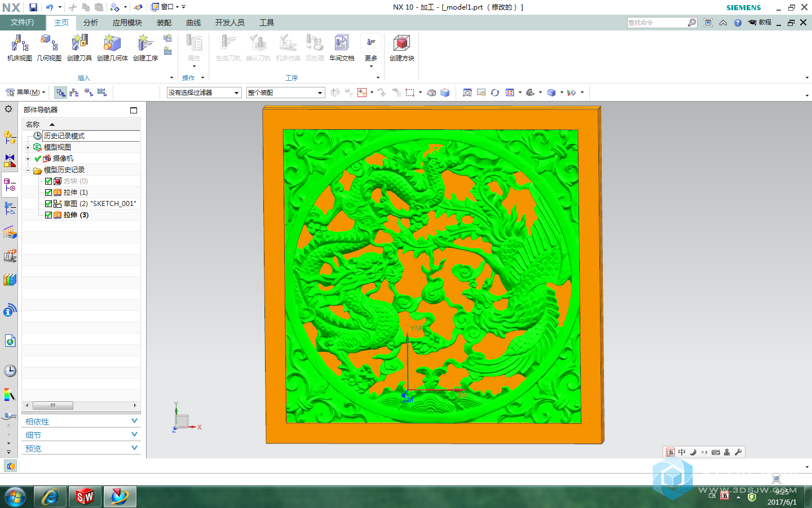This screenshot has width=812, height=508.
Task: Open the web browser sidebar tab
Action: click(x=10, y=340)
